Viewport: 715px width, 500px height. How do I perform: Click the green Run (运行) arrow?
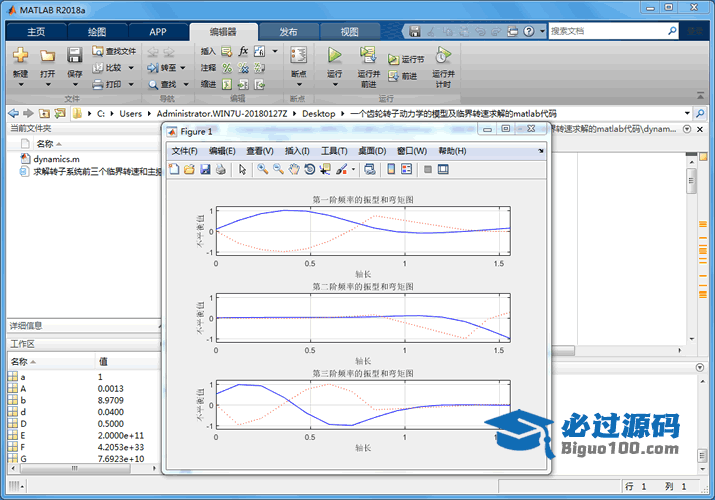(335, 56)
